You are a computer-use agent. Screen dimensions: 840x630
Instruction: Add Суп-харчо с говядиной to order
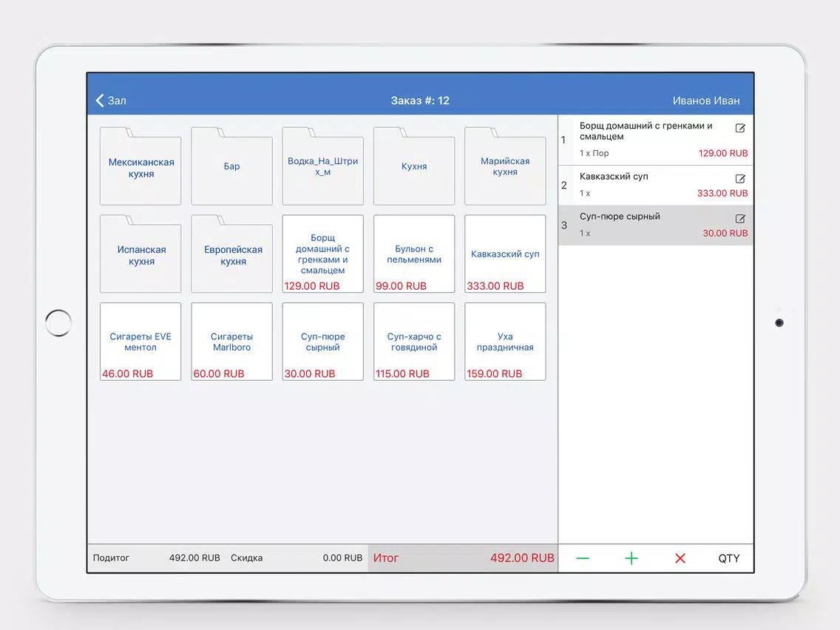[x=414, y=342]
